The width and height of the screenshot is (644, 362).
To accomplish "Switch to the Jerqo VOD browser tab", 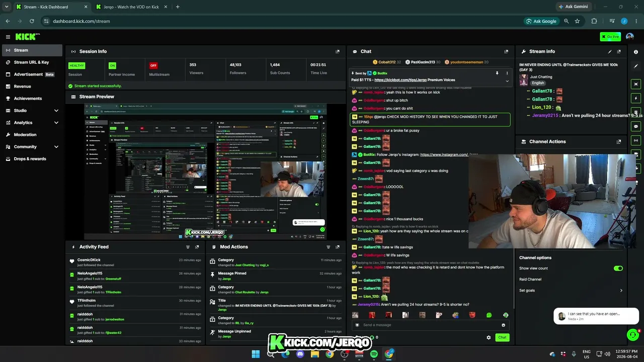I will pos(132,7).
